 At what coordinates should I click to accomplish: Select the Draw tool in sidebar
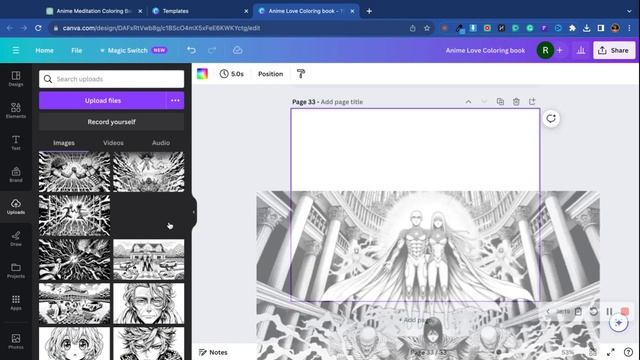click(x=16, y=238)
